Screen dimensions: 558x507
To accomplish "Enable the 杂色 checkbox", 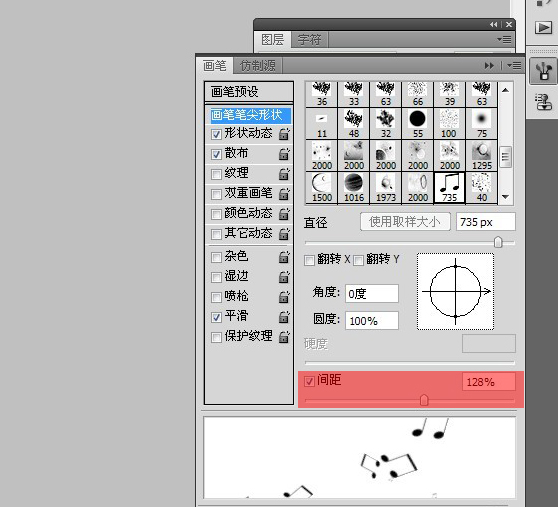I will (216, 257).
